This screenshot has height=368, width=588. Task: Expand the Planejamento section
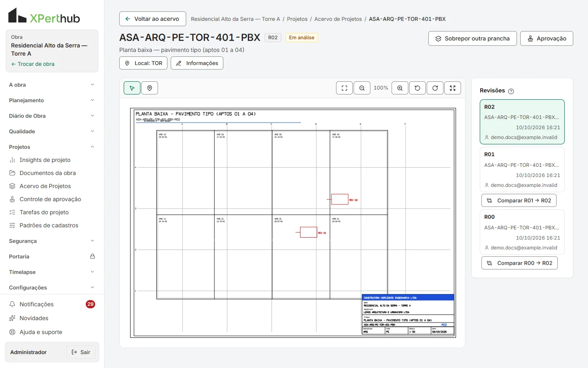coord(52,100)
